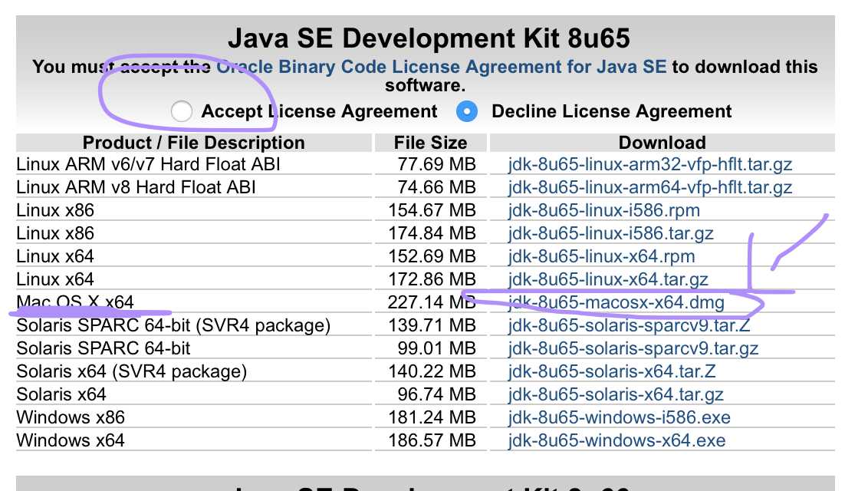Click the 174.84 MB file size cell
Viewport: 868px width, 491px height.
pos(432,233)
